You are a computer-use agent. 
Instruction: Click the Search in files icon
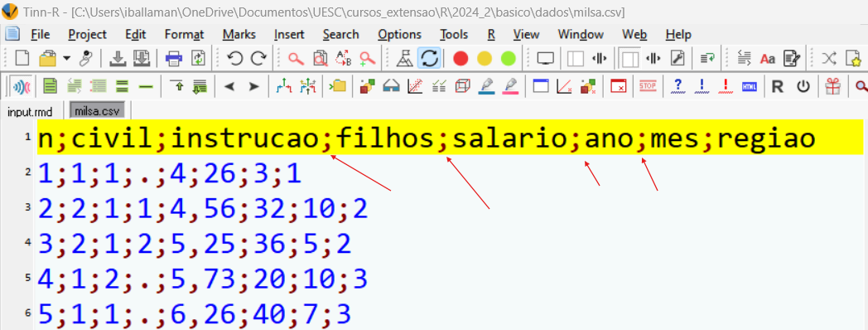[320, 58]
